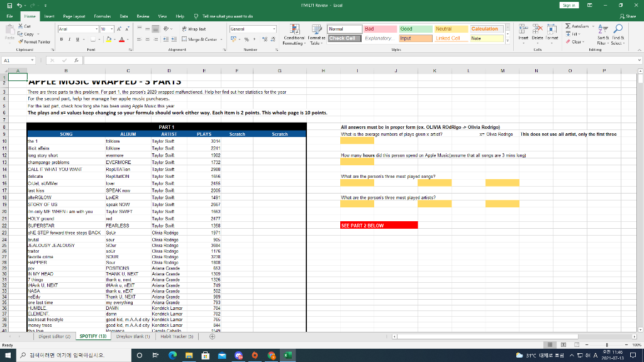Screen dimensions: 644x362
Task: Click the Cut scissors icon
Action: click(x=21, y=26)
